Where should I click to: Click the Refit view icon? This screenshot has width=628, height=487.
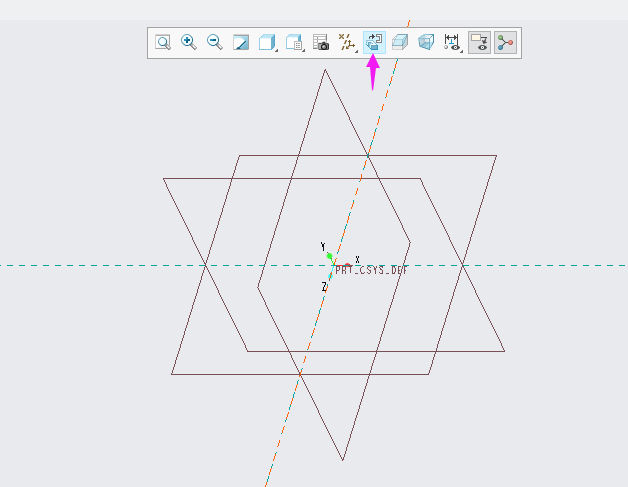tap(163, 42)
